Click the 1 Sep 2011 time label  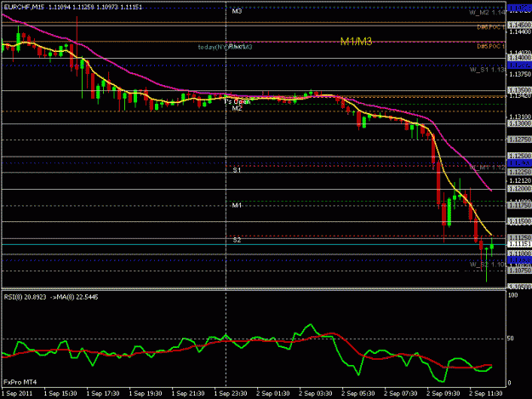pyautogui.click(x=17, y=393)
